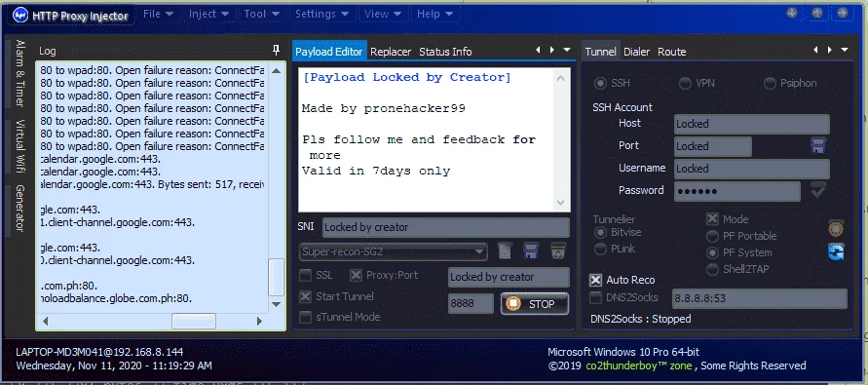Image resolution: width=868 pixels, height=385 pixels.
Task: Switch to the Route tab
Action: (671, 52)
